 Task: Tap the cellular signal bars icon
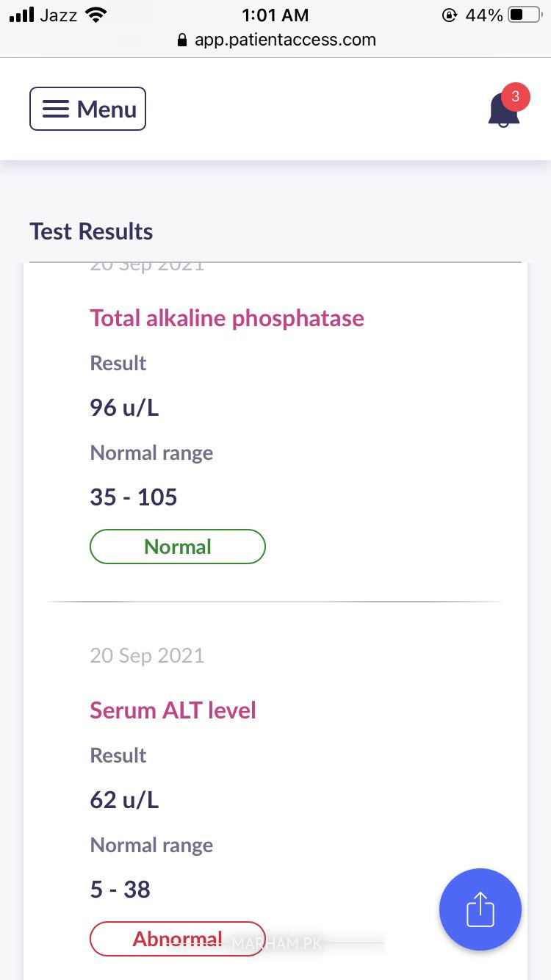tap(22, 15)
